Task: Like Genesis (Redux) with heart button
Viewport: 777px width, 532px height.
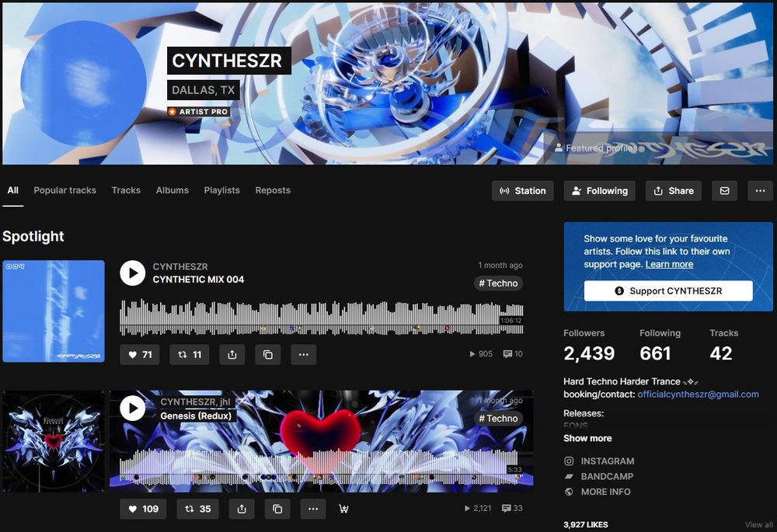Action: pos(143,509)
